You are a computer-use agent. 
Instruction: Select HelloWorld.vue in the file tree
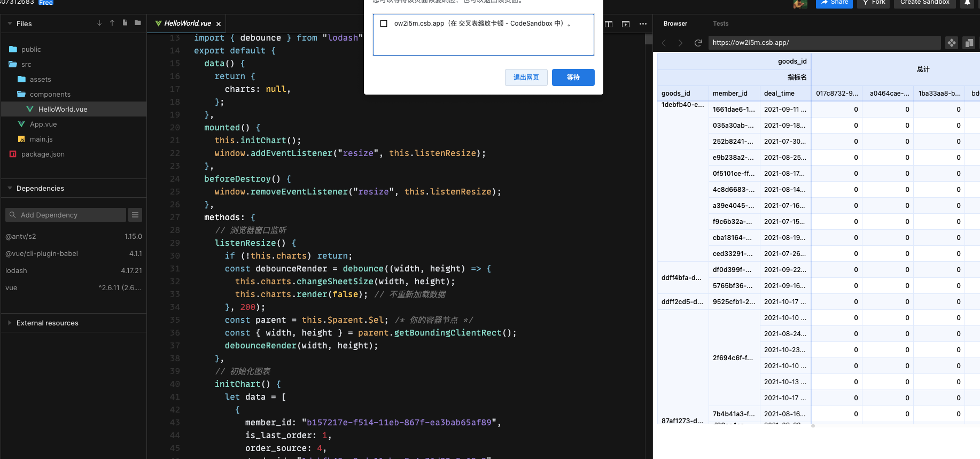pos(73,109)
